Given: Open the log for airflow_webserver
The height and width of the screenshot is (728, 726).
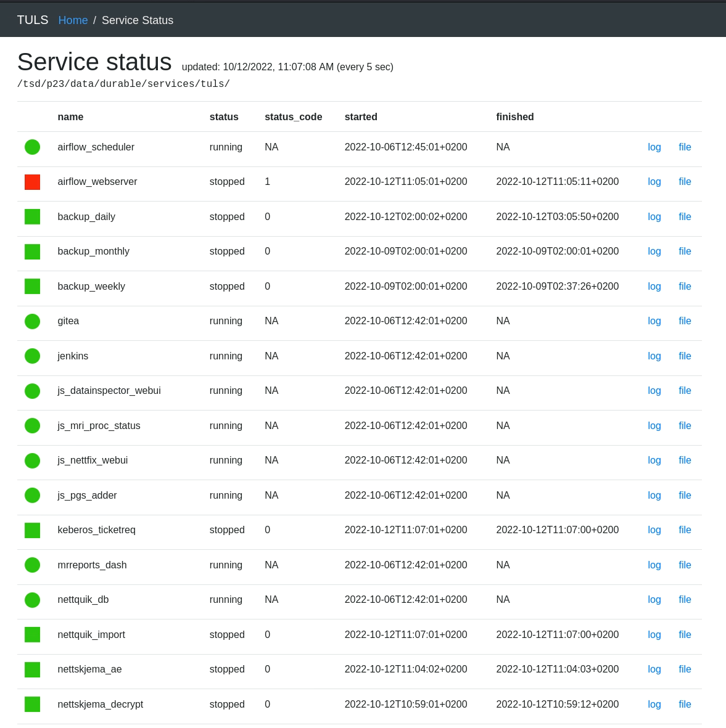Looking at the screenshot, I should [654, 182].
